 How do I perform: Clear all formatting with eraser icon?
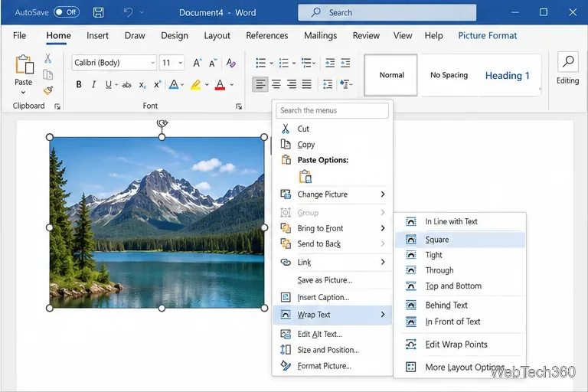coord(231,63)
